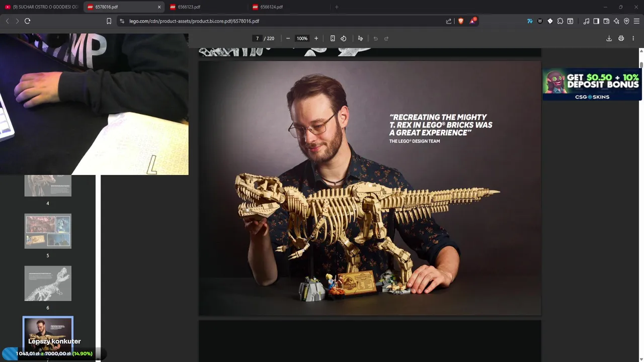The image size is (644, 362).
Task: Go forward in browser history
Action: click(x=17, y=21)
